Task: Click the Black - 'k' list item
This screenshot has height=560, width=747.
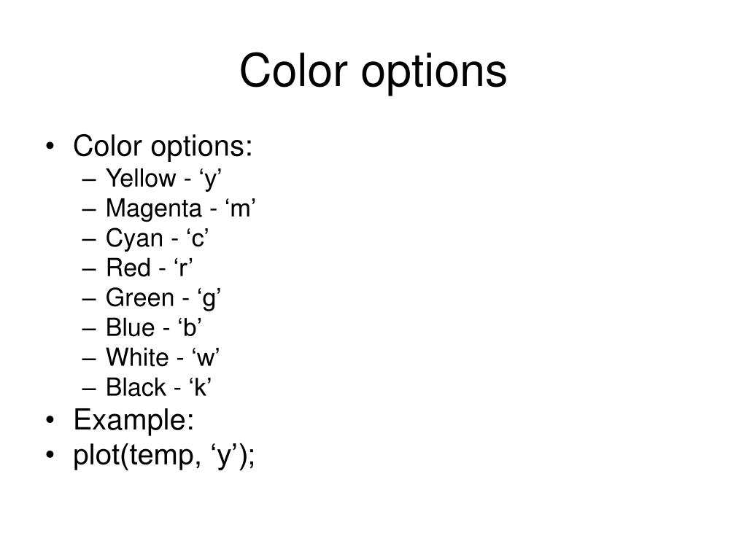Action: click(158, 387)
